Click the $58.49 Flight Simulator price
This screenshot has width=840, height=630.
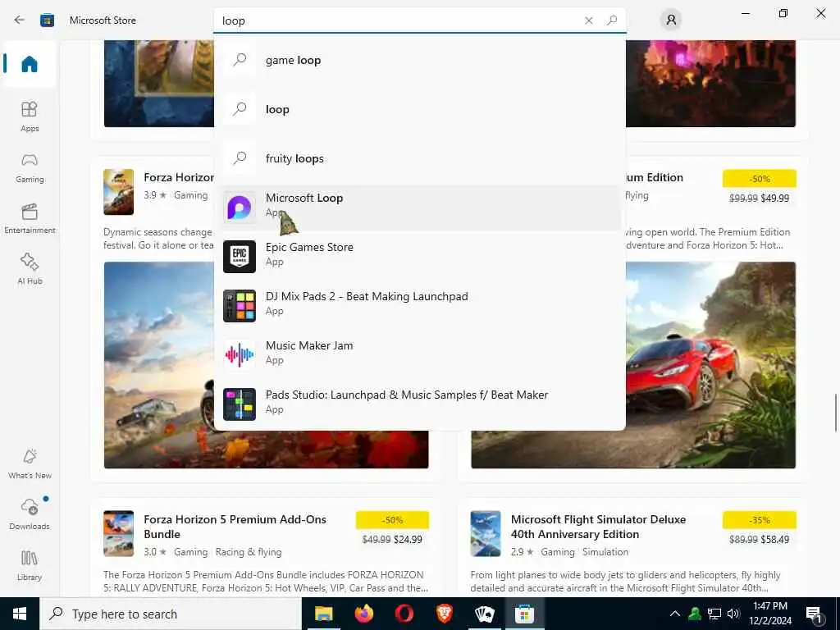pyautogui.click(x=774, y=540)
